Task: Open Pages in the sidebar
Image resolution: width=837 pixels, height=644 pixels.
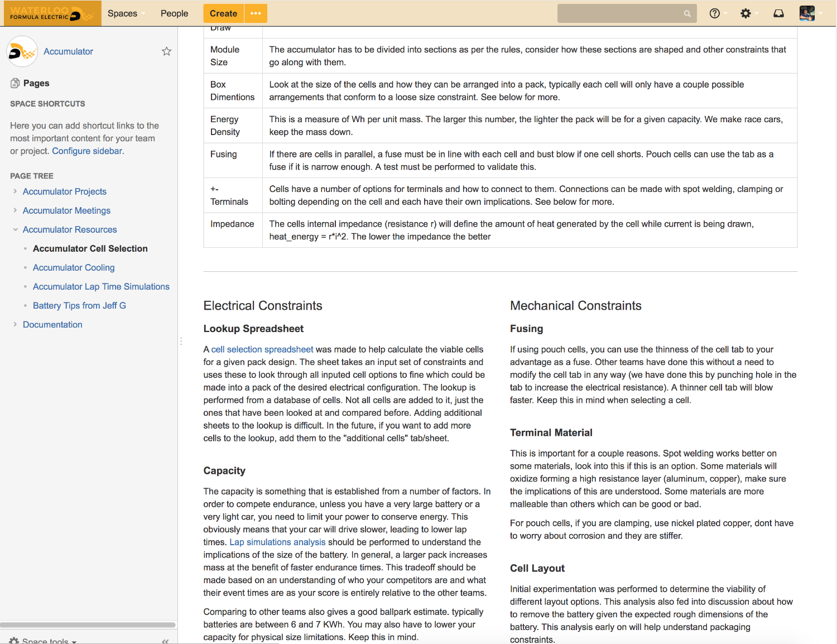Action: point(36,83)
